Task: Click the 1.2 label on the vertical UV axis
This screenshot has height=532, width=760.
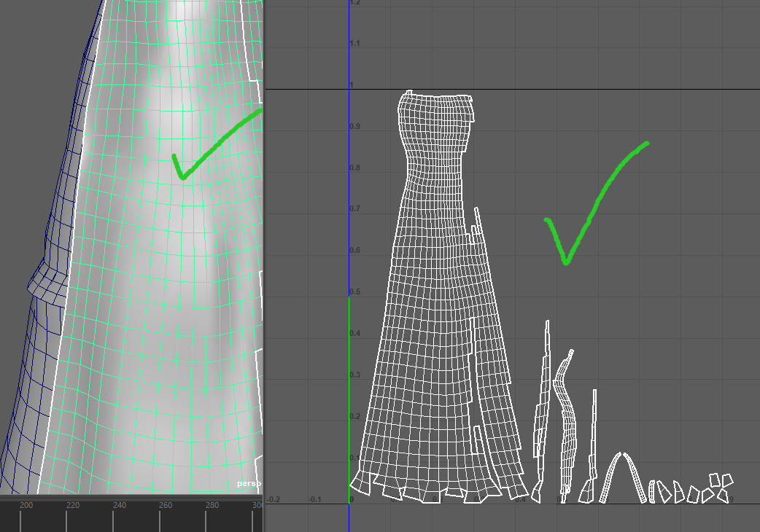Action: point(355,4)
